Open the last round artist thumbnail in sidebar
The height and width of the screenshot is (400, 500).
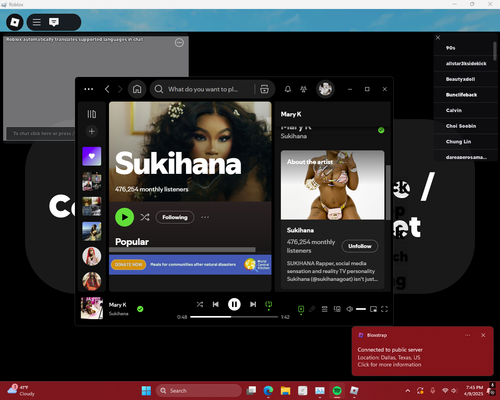tap(92, 281)
